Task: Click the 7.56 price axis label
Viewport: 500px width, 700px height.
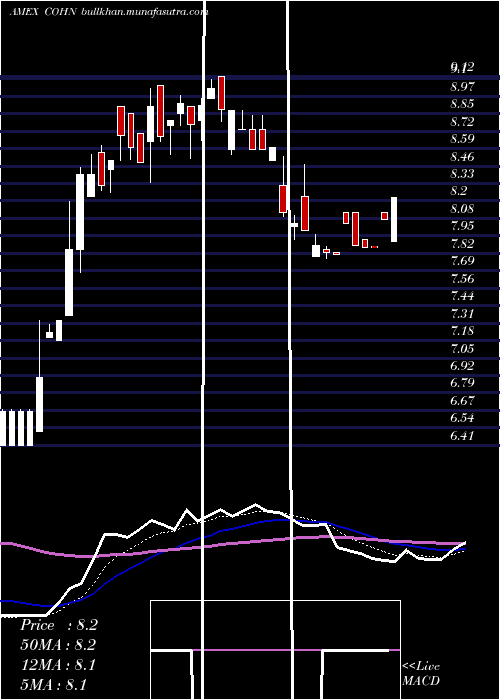Action: coord(462,279)
